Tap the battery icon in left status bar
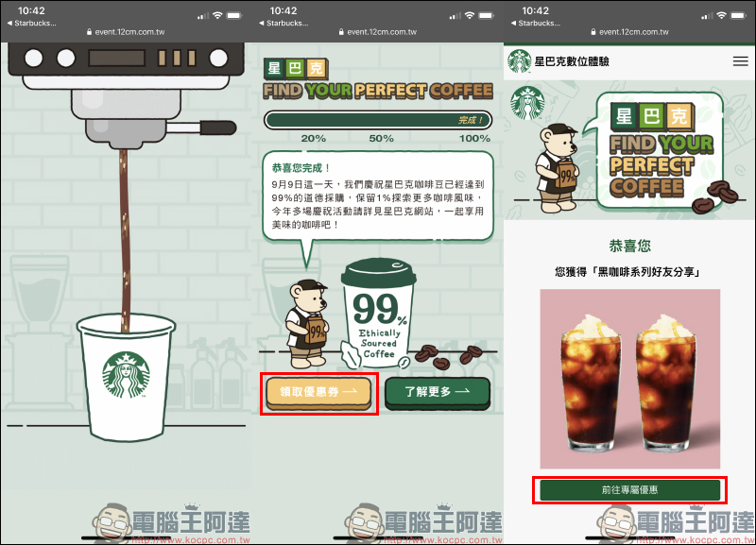Image resolution: width=756 pixels, height=545 pixels. coord(234,16)
